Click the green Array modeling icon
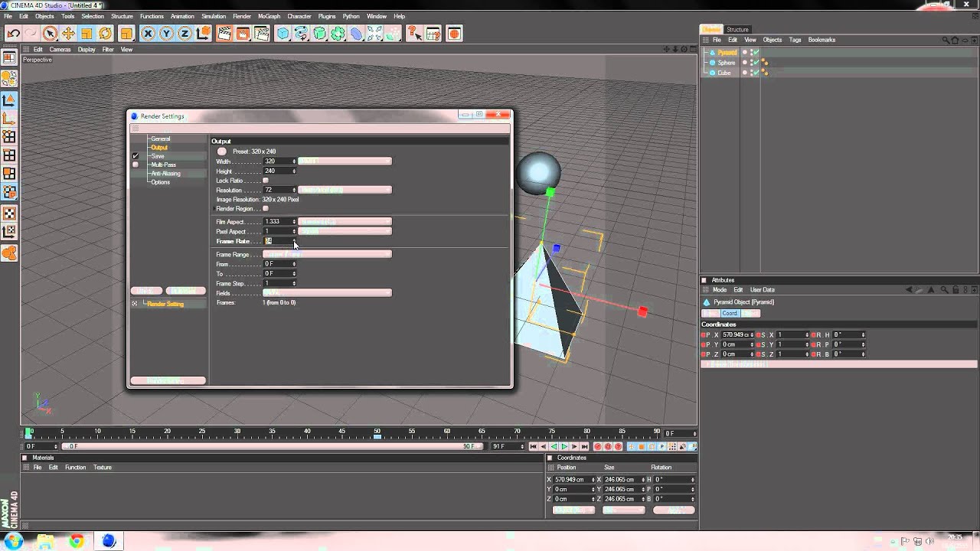Image resolution: width=980 pixels, height=551 pixels. pos(338,34)
